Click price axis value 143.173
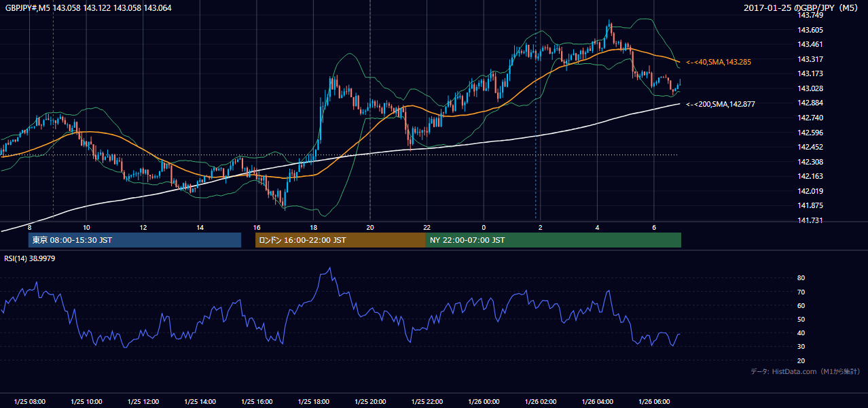The width and height of the screenshot is (868, 408). (x=810, y=73)
